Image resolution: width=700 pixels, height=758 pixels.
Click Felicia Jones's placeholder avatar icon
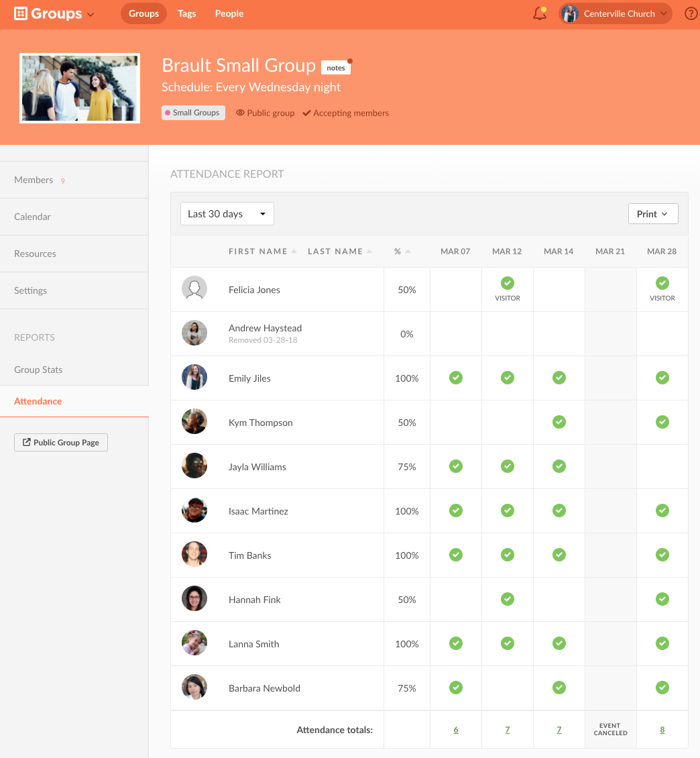coord(194,289)
